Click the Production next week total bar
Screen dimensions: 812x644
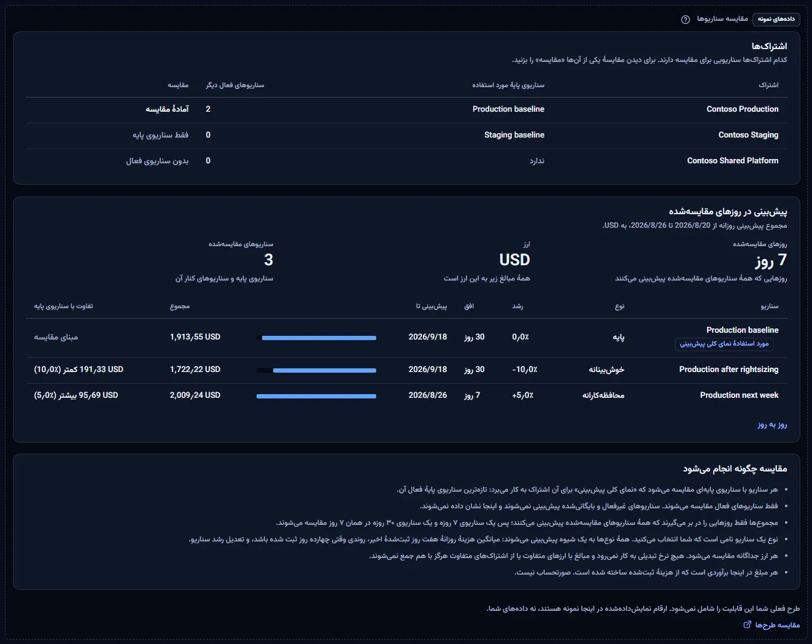316,396
